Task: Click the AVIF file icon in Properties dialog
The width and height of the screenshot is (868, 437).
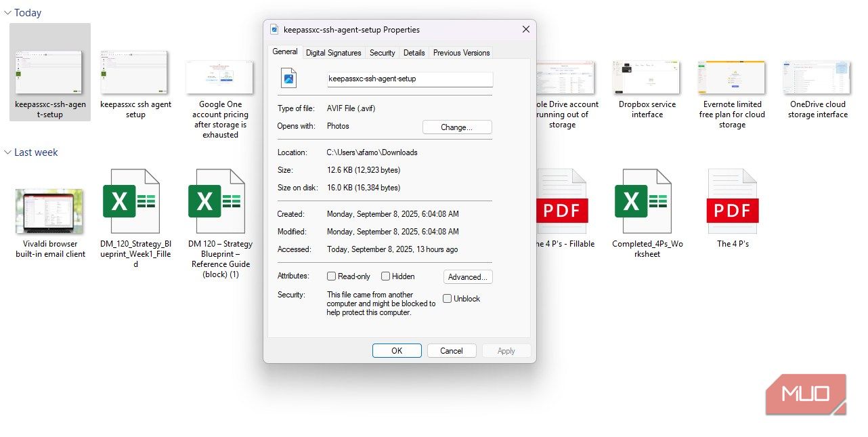Action: tap(289, 78)
